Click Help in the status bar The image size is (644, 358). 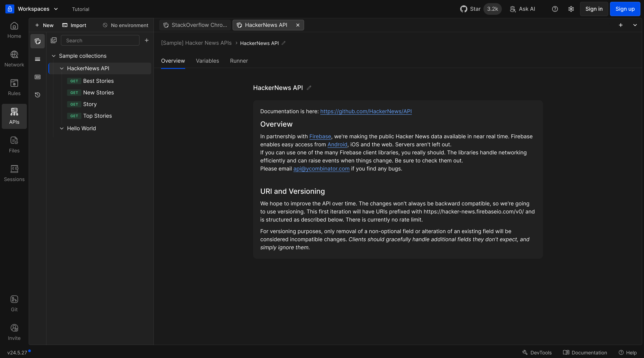point(628,352)
